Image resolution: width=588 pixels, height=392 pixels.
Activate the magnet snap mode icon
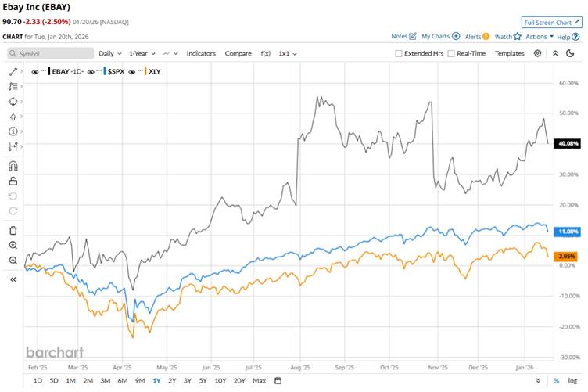(13, 166)
